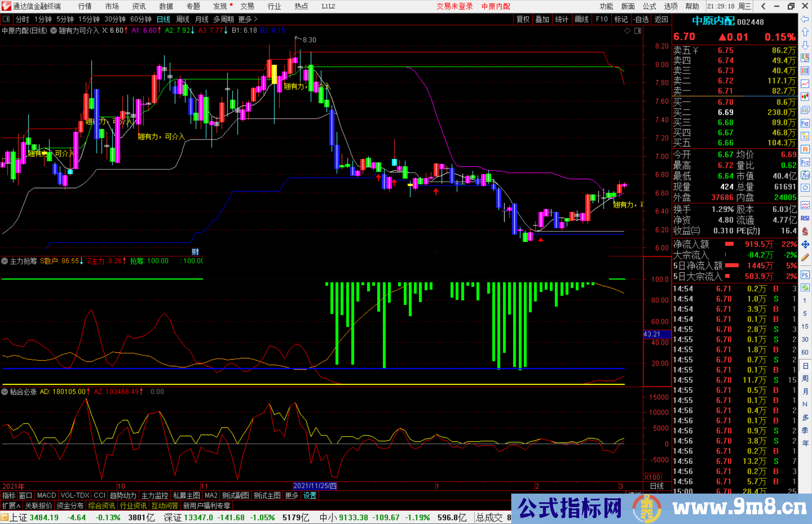812x524 pixels.
Task: Click the 复权 button
Action: pos(523,19)
